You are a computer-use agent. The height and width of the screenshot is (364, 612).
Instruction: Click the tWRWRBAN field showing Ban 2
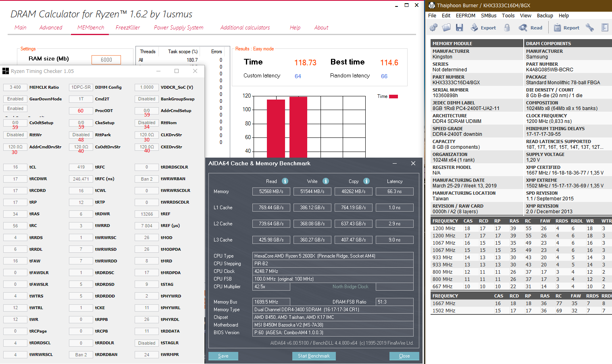pos(147,179)
